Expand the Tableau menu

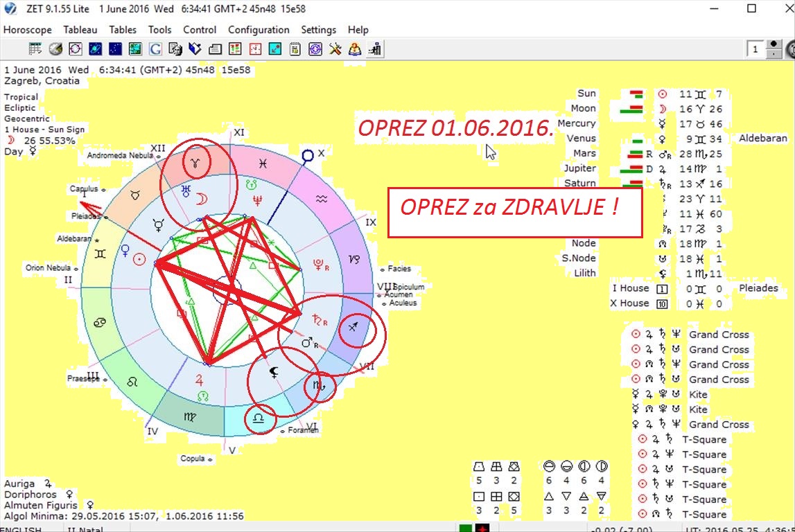click(x=80, y=30)
